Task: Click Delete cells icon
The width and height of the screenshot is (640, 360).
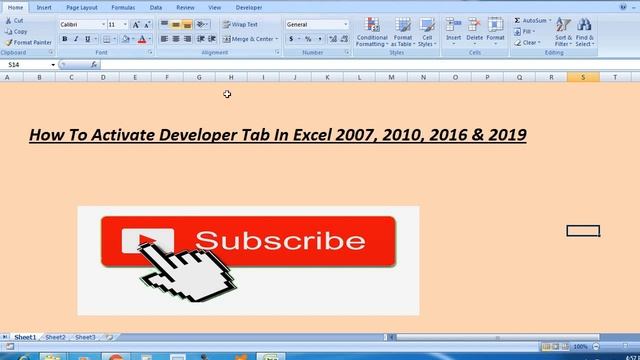Action: click(474, 25)
